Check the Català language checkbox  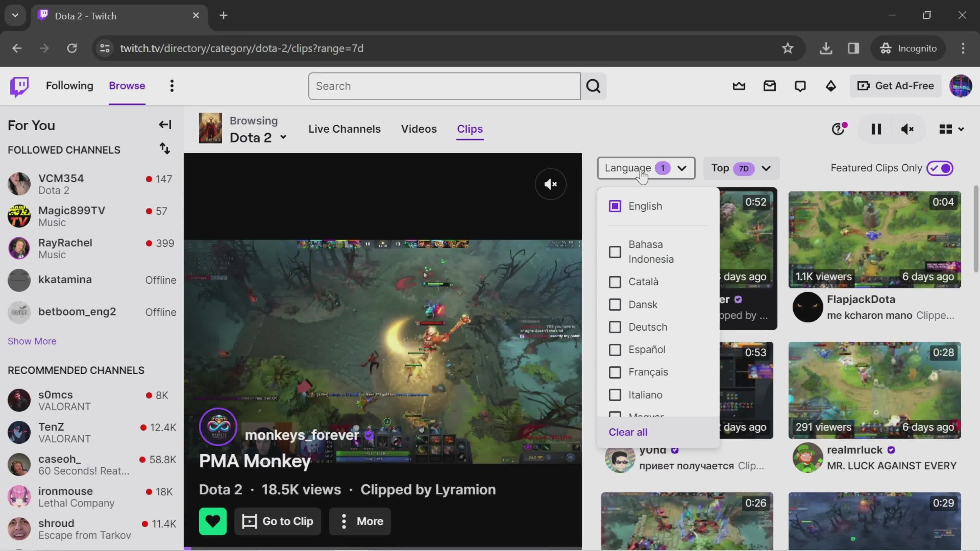coord(615,282)
